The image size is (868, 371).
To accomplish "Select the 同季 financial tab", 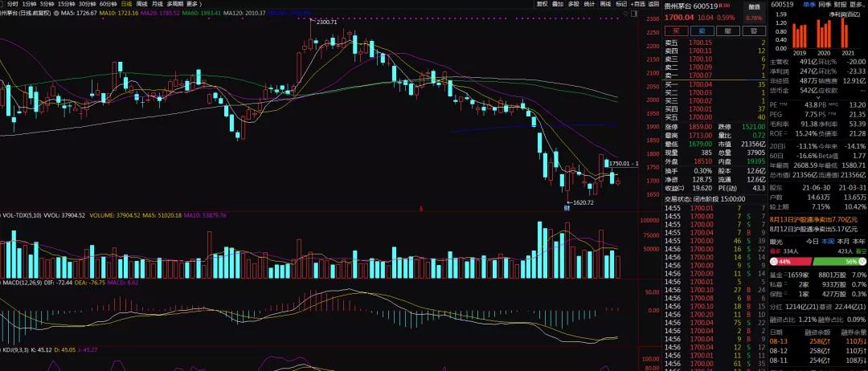I will [x=825, y=5].
